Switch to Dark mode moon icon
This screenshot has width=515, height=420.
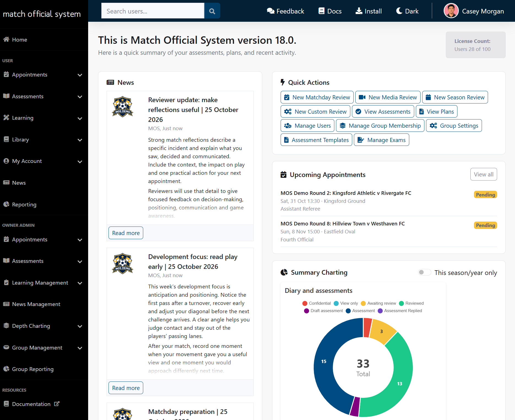click(399, 11)
